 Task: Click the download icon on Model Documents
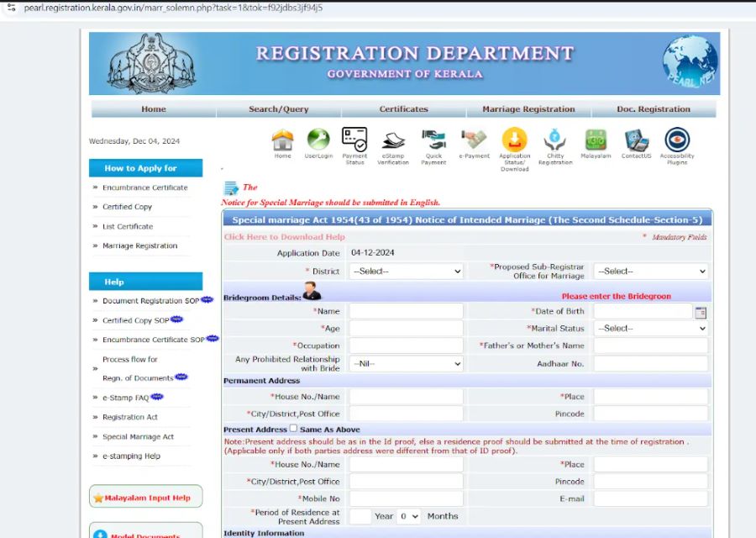pyautogui.click(x=100, y=535)
